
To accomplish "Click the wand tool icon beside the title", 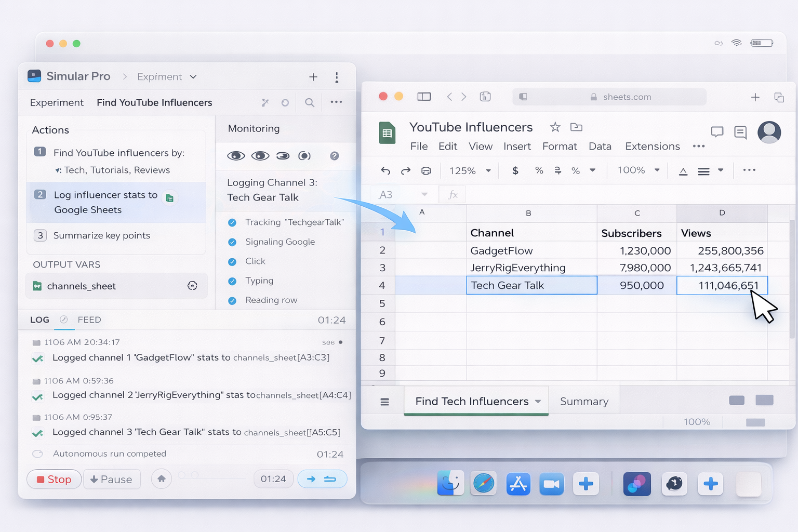I will [x=265, y=102].
